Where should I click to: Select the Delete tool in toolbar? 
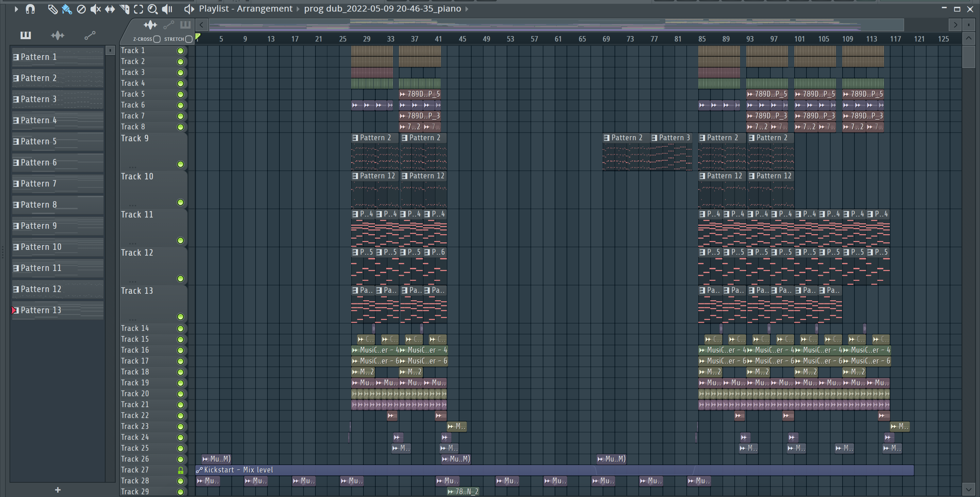pos(81,9)
